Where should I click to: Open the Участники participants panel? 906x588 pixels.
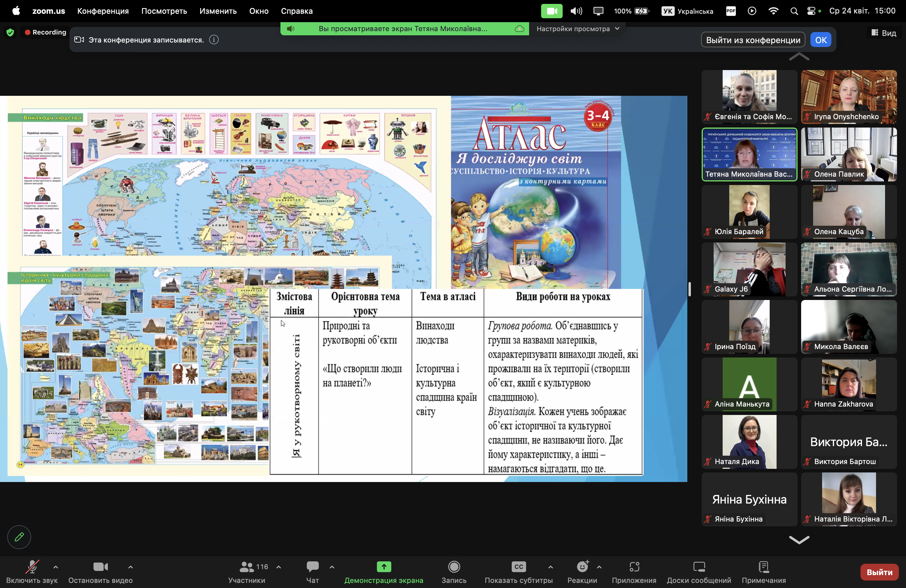click(x=247, y=572)
